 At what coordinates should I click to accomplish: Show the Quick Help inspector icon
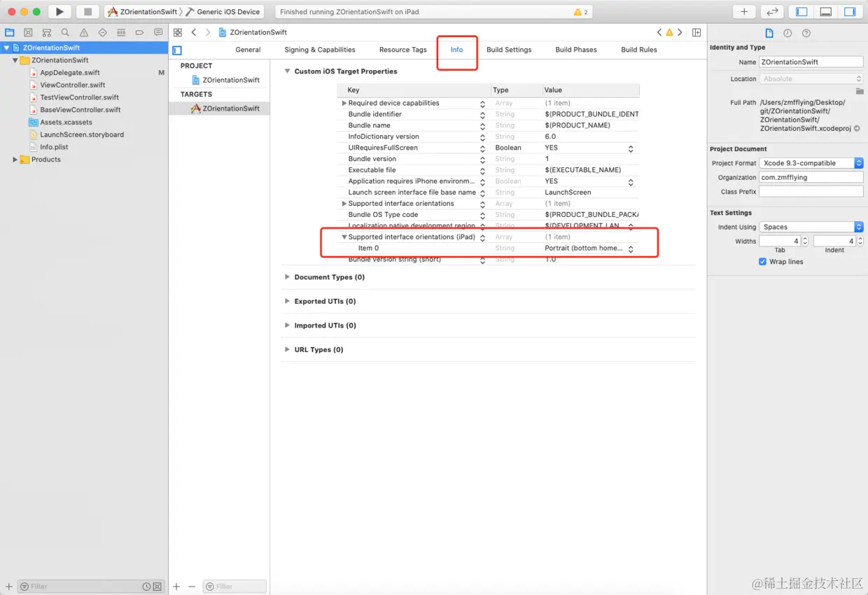point(806,33)
